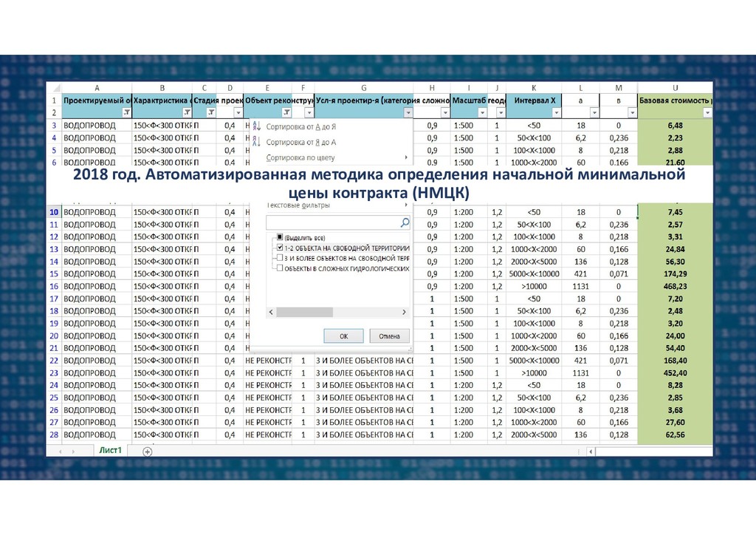The image size is (756, 535).
Task: Click cell with value 174,29
Action: click(675, 273)
